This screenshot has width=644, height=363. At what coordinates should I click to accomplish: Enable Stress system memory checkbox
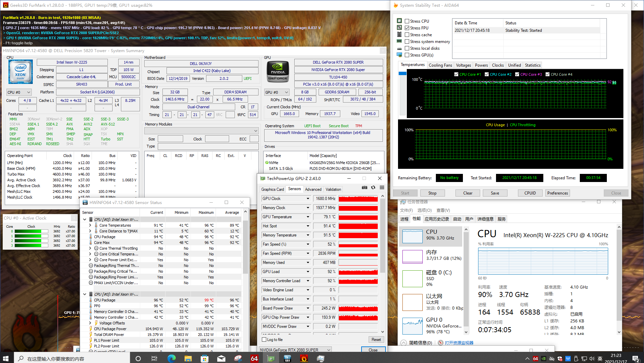pos(407,41)
